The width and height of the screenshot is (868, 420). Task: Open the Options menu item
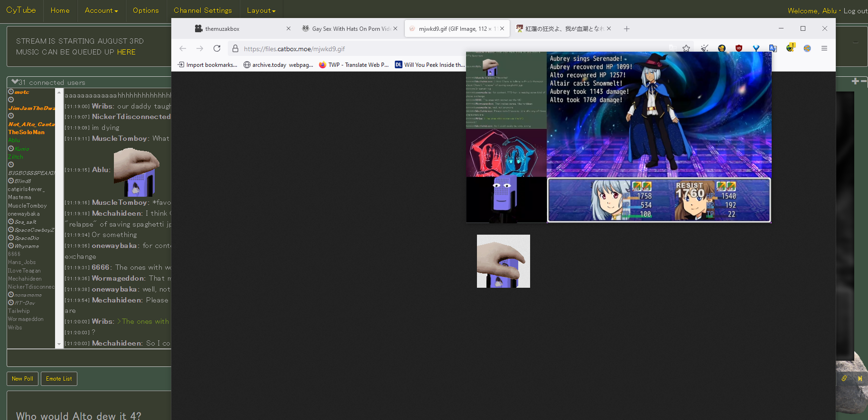click(x=146, y=10)
